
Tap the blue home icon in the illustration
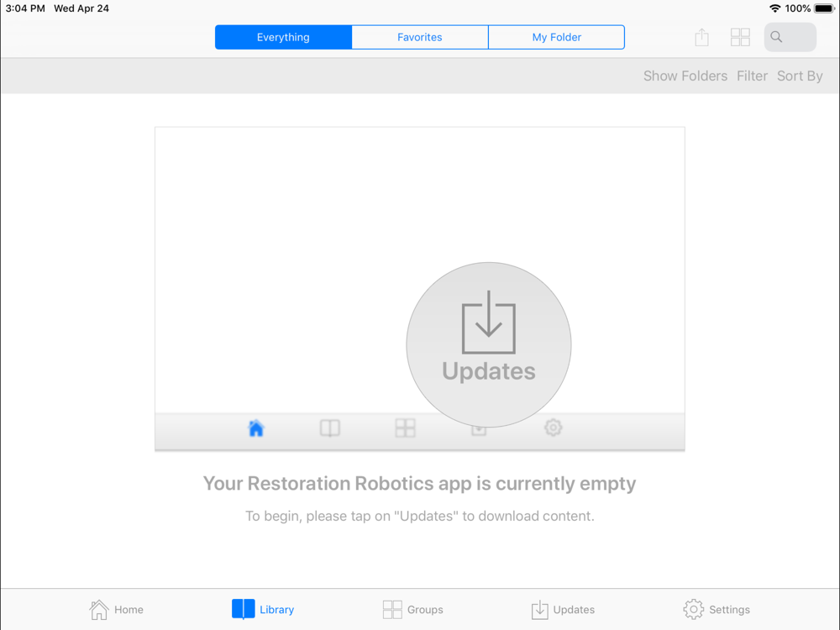tap(256, 428)
